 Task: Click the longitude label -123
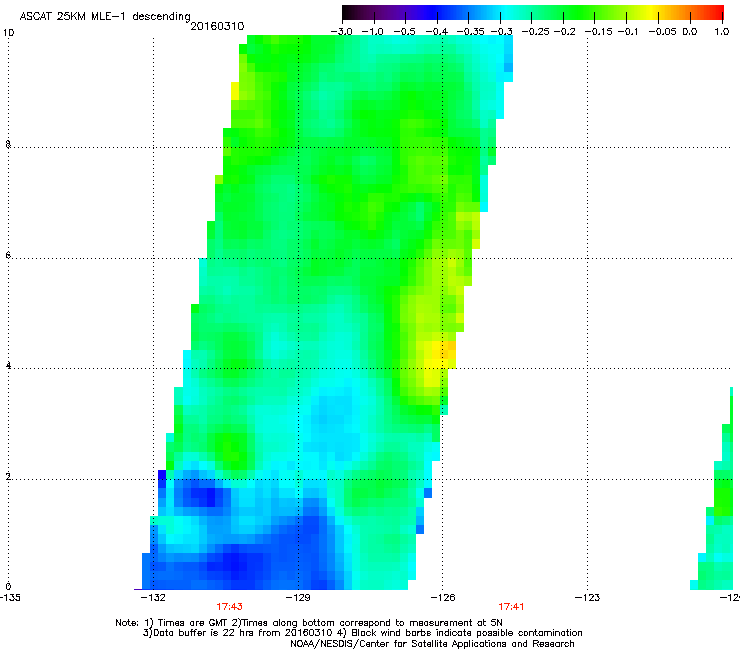click(x=587, y=598)
